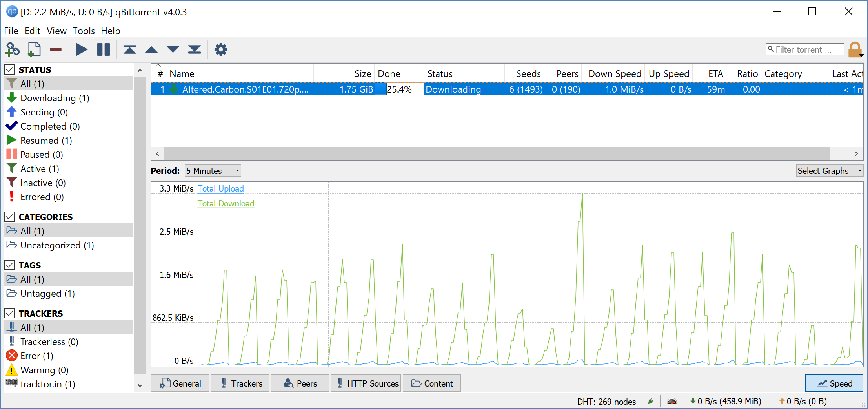The height and width of the screenshot is (409, 868).
Task: Open Options via the gear icon
Action: 221,50
